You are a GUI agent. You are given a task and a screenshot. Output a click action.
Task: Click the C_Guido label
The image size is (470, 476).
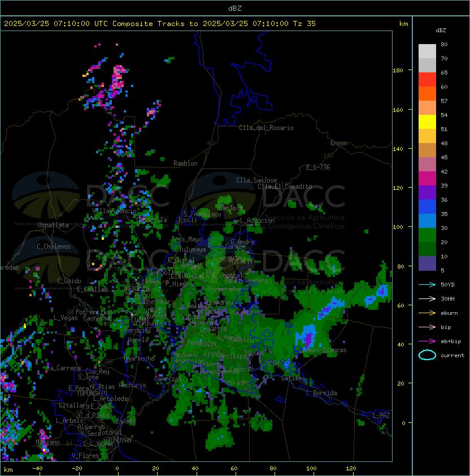point(69,281)
